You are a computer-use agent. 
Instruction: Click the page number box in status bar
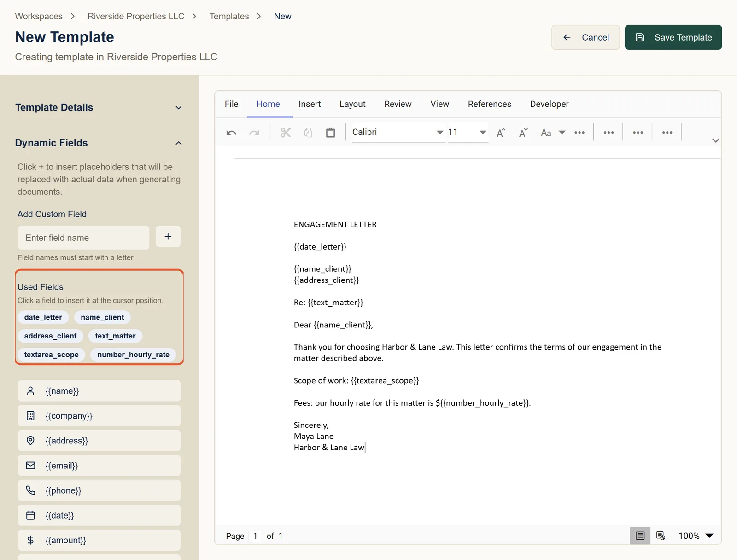click(x=255, y=536)
